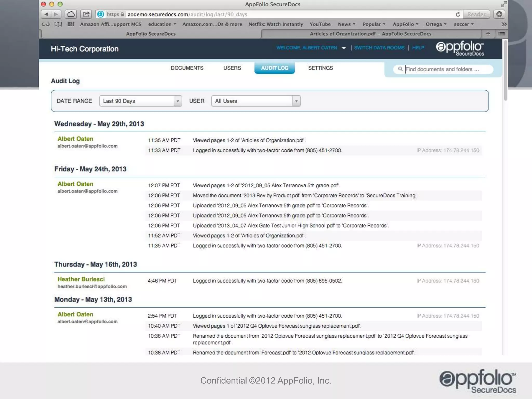The image size is (532, 399).
Task: Switch to the AppFolio SecureDocs browser tab
Action: [x=151, y=34]
